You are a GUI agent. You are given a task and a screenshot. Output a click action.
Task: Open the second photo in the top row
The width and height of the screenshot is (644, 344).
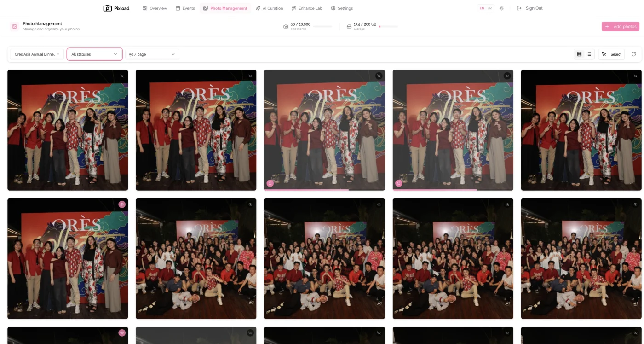coord(196,130)
